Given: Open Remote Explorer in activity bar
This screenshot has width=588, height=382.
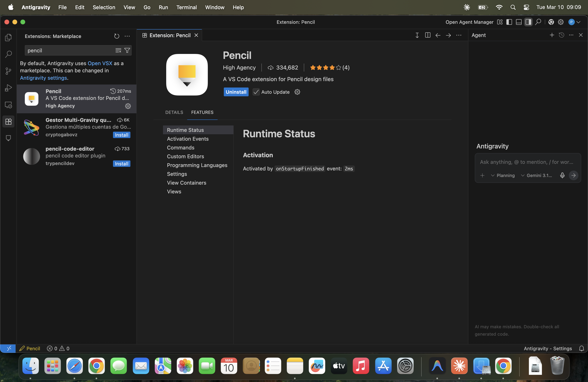Looking at the screenshot, I should pos(8,105).
